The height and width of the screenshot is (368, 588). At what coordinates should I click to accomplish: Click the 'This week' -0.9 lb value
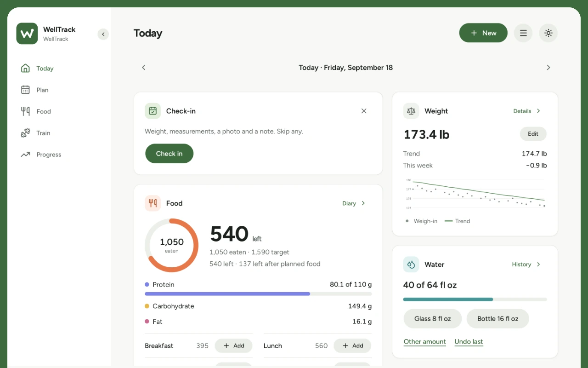536,166
